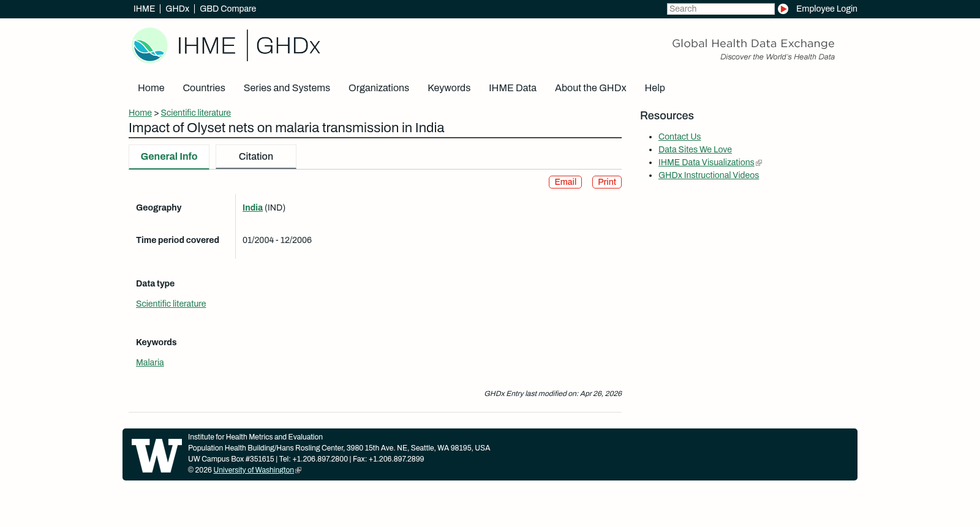Open the Malaria keyword link
This screenshot has width=980, height=527.
click(x=150, y=362)
